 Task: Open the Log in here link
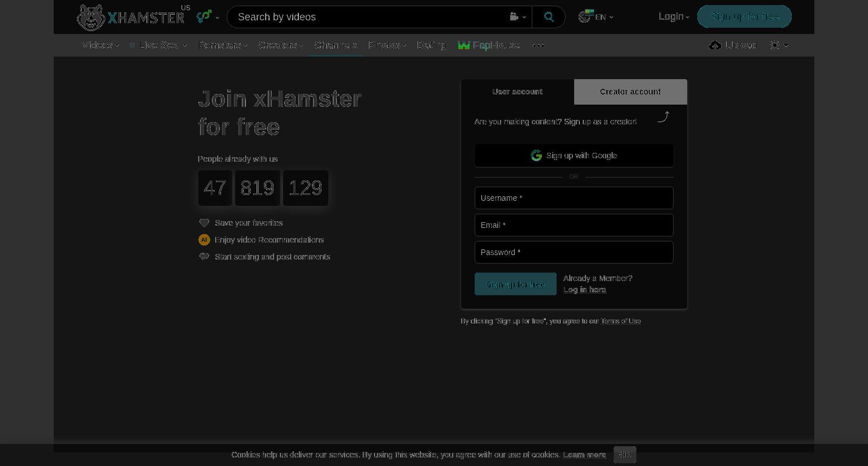(x=584, y=290)
